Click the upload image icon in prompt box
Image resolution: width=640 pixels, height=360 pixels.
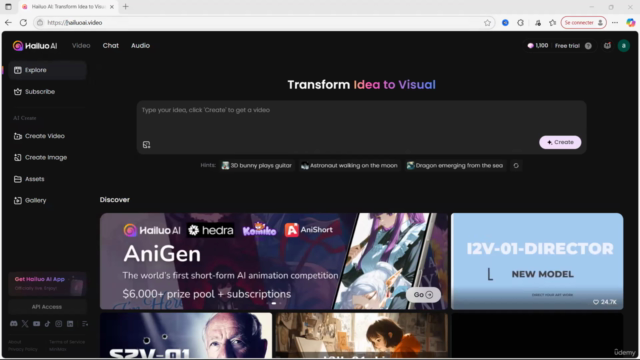click(147, 144)
